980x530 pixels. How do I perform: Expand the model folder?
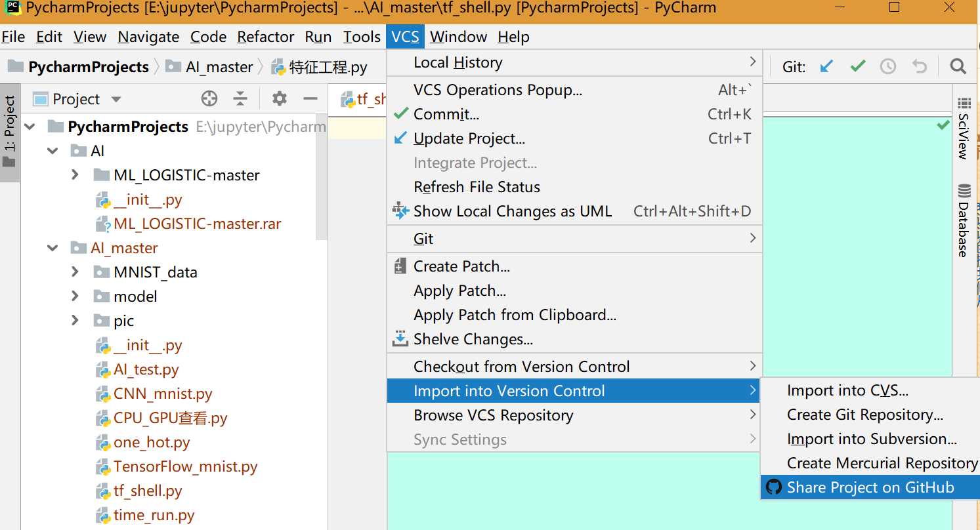pos(75,296)
